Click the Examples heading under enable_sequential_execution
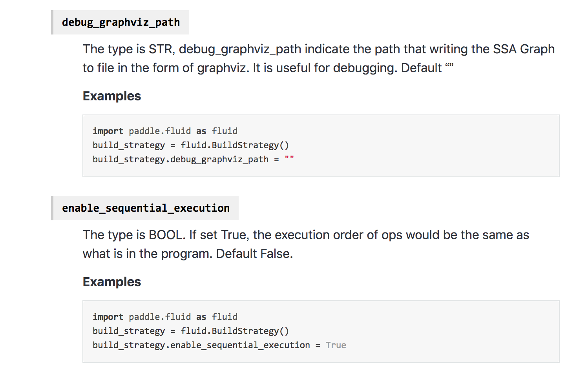 click(x=112, y=282)
